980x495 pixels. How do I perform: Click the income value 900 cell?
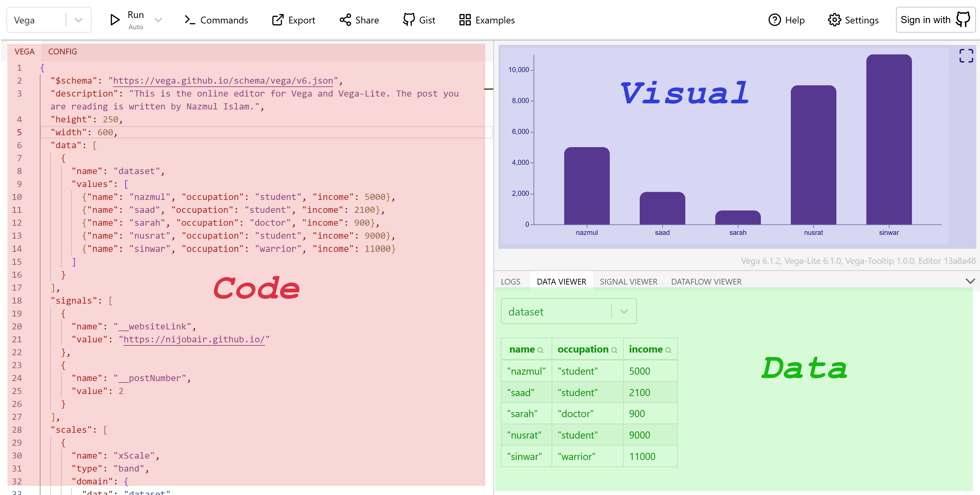click(650, 414)
